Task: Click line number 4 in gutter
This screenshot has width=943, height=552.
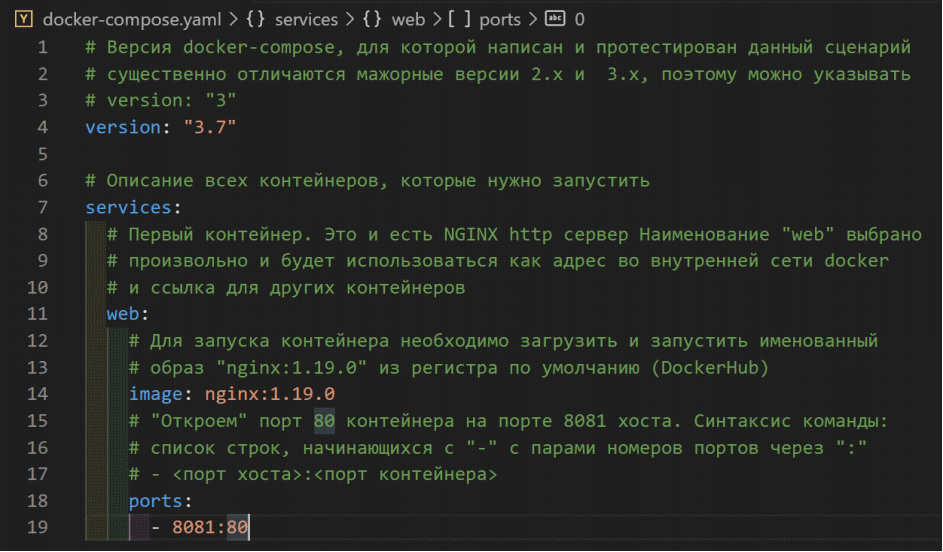Action: click(43, 127)
